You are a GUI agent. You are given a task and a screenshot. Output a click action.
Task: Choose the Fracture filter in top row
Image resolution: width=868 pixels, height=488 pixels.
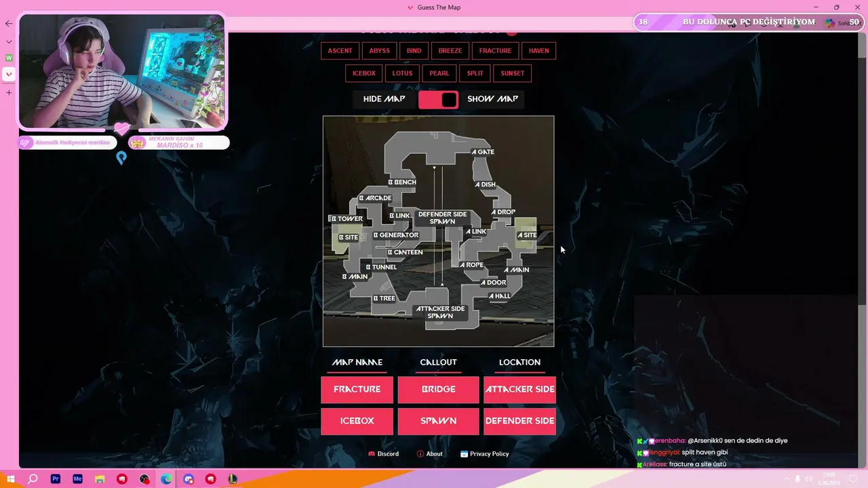tap(495, 51)
